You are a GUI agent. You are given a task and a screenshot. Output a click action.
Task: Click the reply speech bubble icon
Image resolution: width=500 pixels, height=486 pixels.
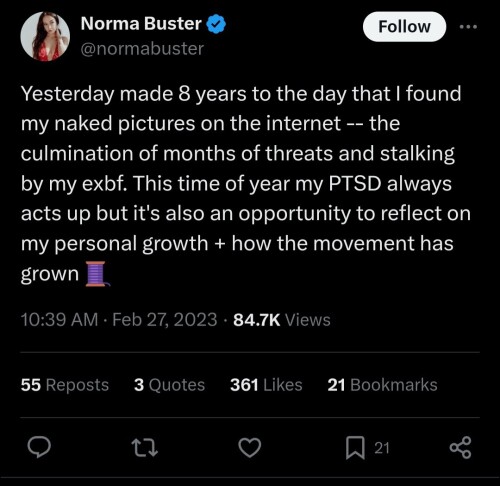point(39,448)
